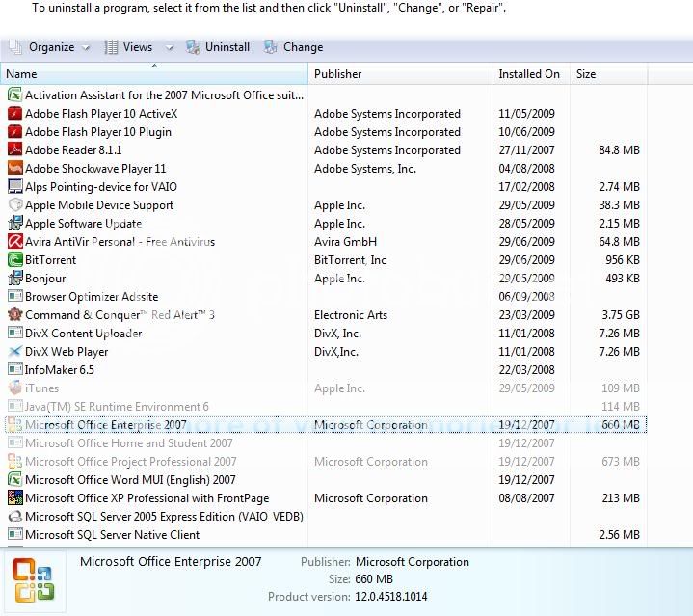Click the Microsoft Office Enterprise 2007 row icon
Image resolution: width=693 pixels, height=616 pixels.
(x=15, y=425)
